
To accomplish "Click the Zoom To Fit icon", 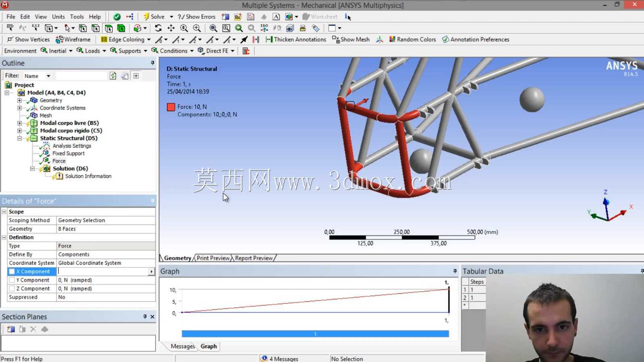I will point(213,28).
